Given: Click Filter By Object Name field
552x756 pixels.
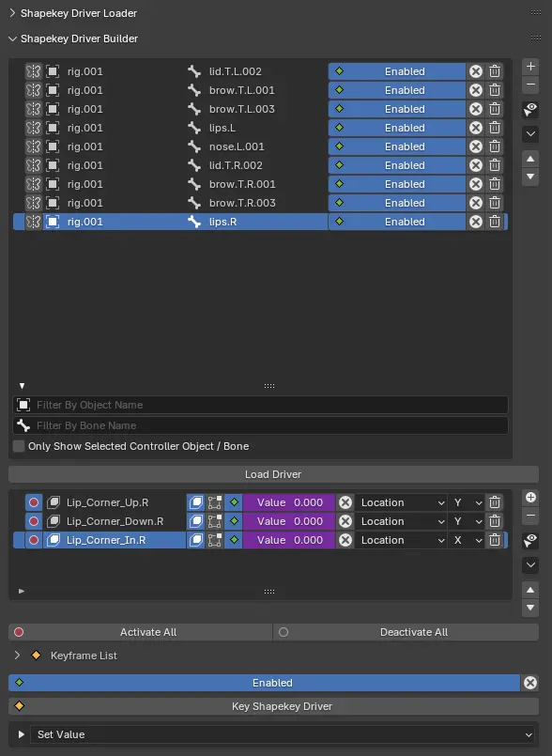Looking at the screenshot, I should click(260, 405).
